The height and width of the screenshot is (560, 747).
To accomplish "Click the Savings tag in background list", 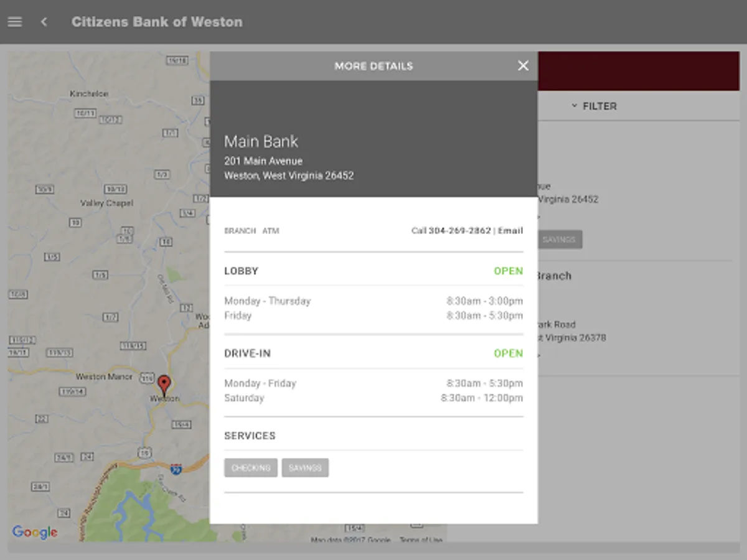I will (559, 240).
